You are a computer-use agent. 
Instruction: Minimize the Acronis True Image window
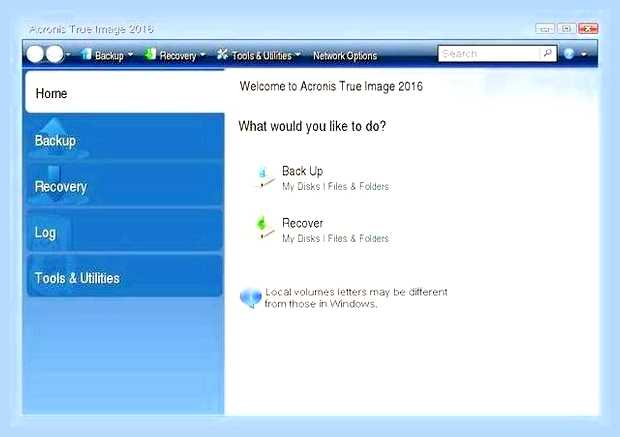pyautogui.click(x=545, y=28)
